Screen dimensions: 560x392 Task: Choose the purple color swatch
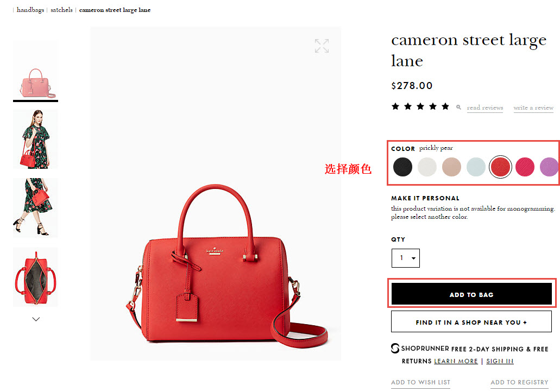click(x=549, y=167)
